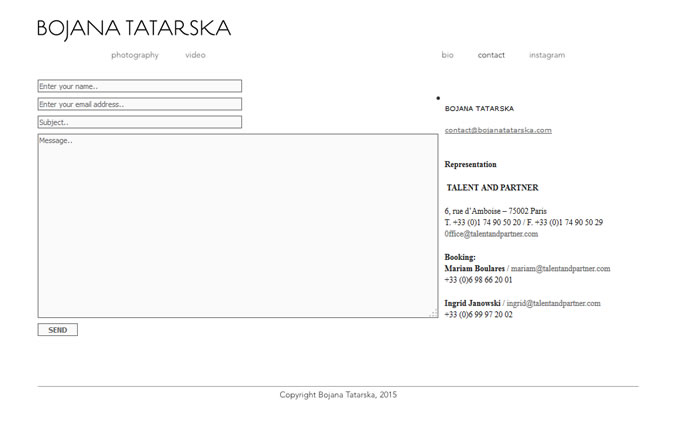
Task: Click the ingrid@talentandpartner.com email link
Action: point(554,303)
